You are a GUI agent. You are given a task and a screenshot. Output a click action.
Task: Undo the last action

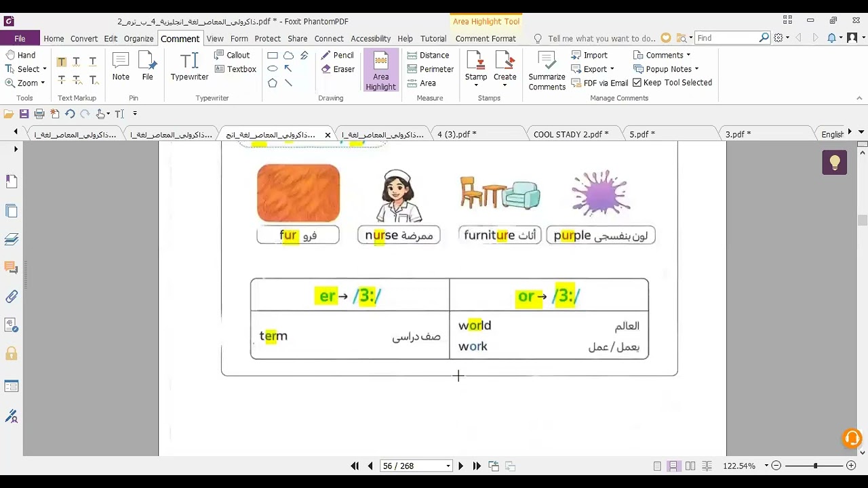[70, 114]
